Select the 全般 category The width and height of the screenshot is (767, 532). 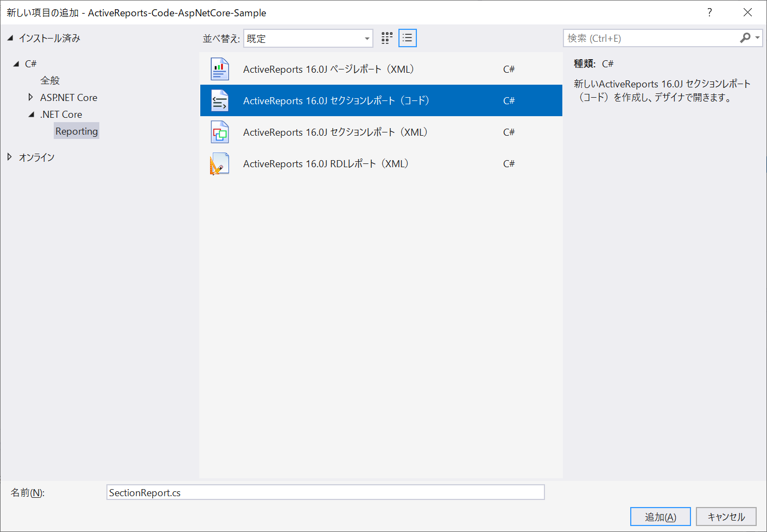click(x=50, y=80)
